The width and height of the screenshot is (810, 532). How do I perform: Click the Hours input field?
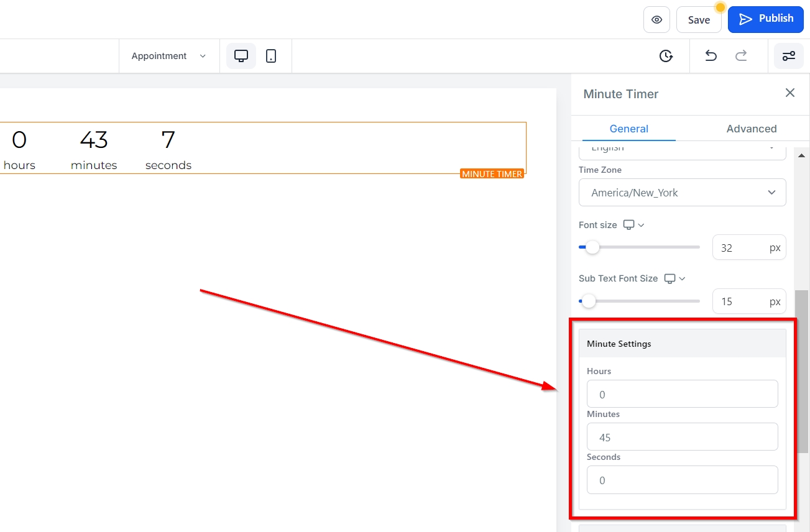coord(682,394)
